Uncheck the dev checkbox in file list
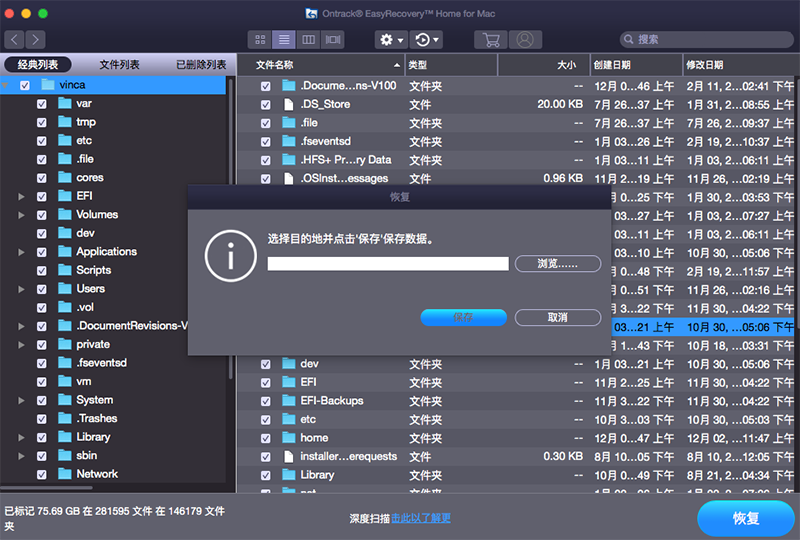Screen dimensions: 800x540 click(x=266, y=364)
